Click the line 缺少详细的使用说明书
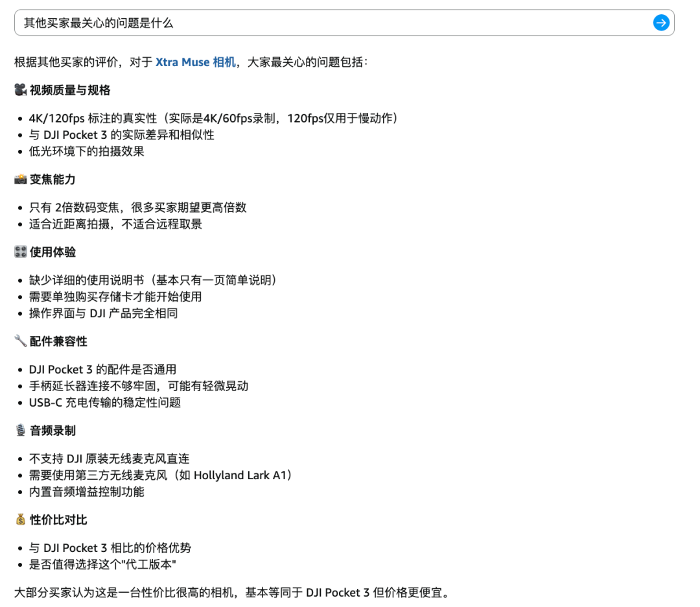 tap(153, 281)
